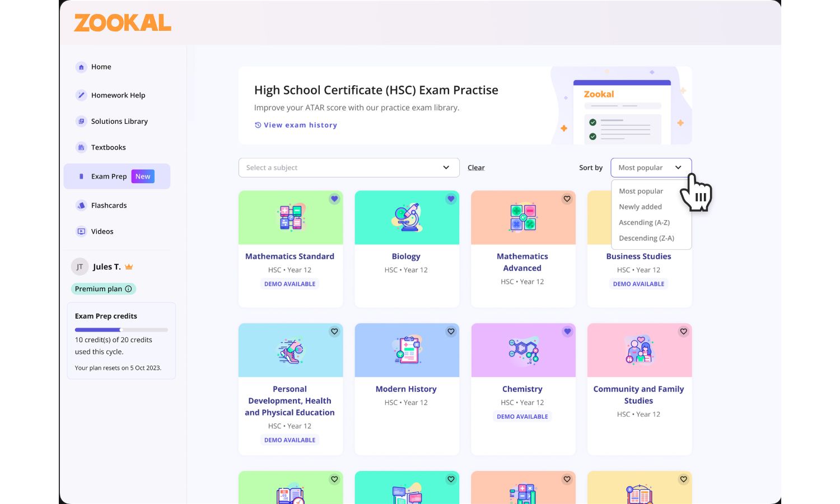Unfavorite Mathematics Standard with the heart
Viewport: 840px width, 504px height.
(334, 199)
